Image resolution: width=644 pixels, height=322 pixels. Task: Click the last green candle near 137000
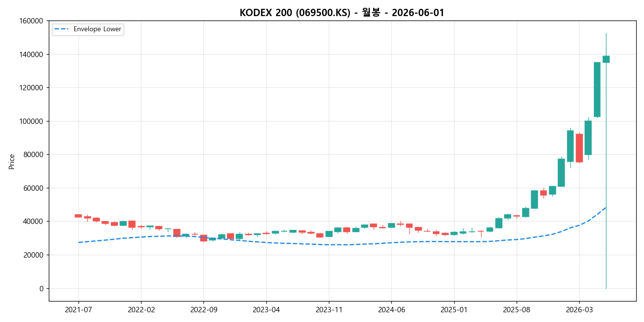pyautogui.click(x=606, y=59)
